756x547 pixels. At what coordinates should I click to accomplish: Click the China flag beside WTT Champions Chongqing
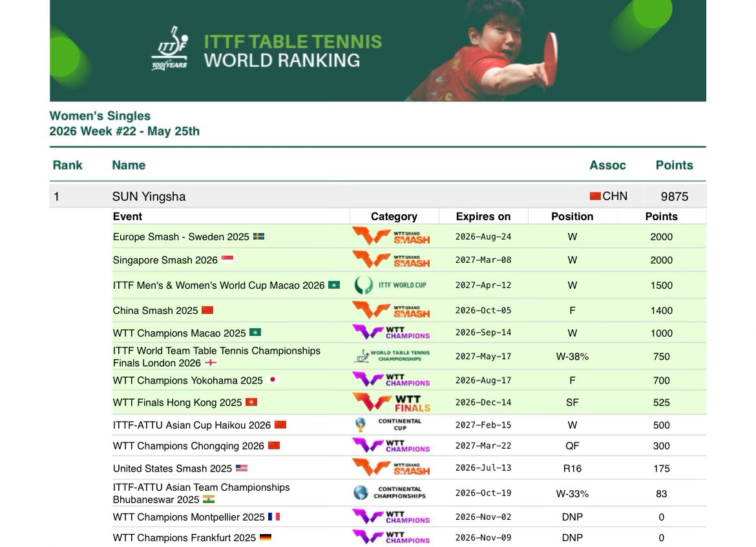(x=274, y=446)
